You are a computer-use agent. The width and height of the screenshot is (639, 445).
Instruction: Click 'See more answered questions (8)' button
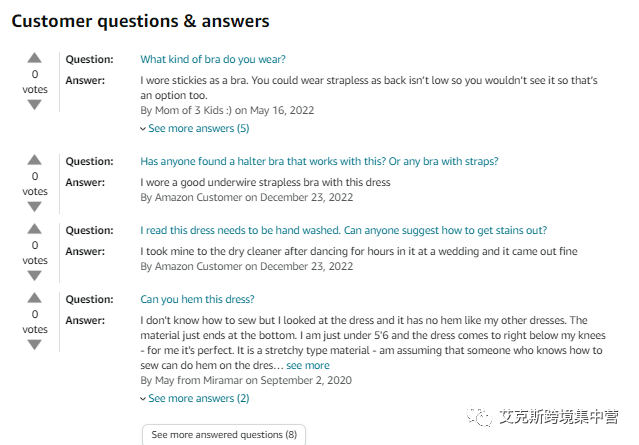pos(223,435)
